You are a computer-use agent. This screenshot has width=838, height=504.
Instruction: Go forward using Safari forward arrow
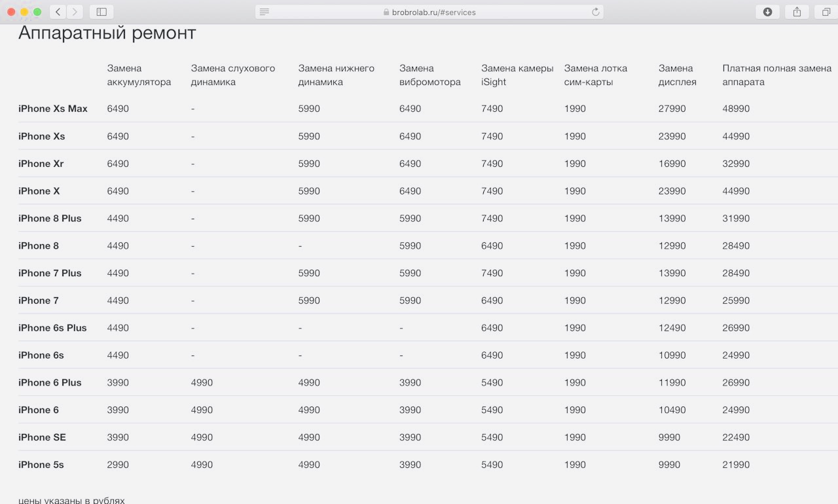pos(75,12)
